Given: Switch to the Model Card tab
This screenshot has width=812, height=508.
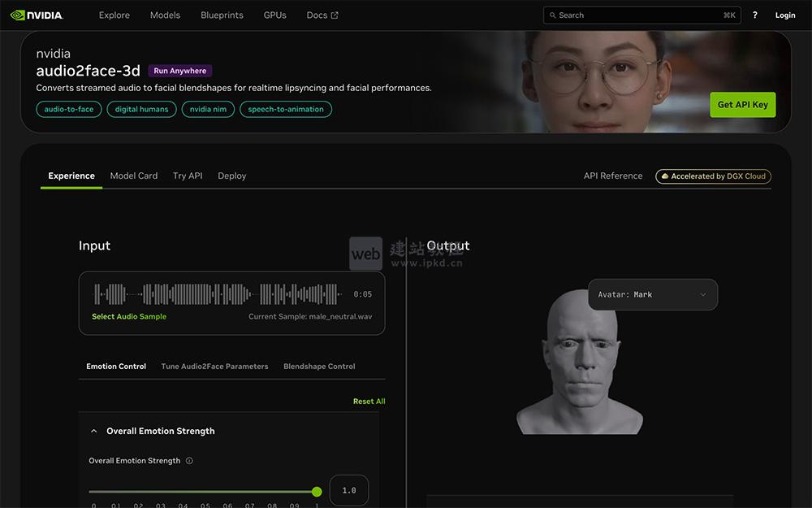Looking at the screenshot, I should click(134, 176).
